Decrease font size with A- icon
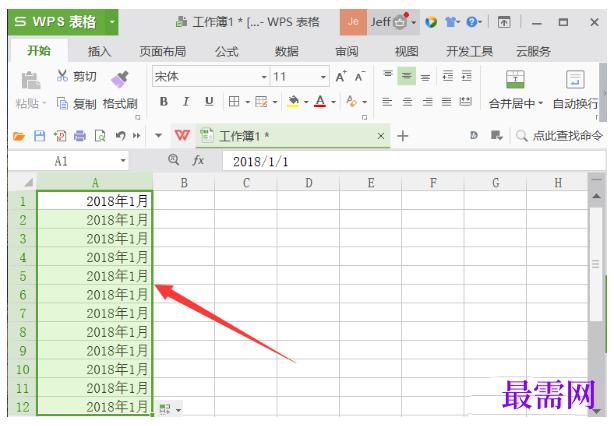This screenshot has width=614, height=426. [360, 76]
